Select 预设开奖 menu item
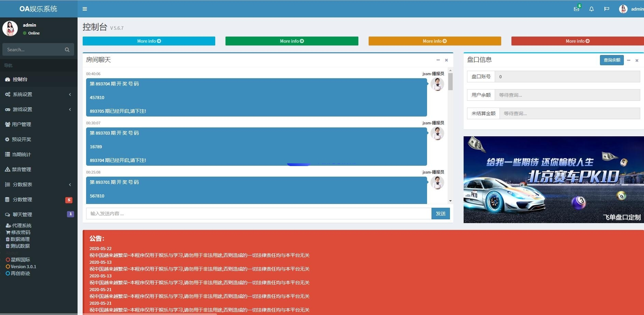Screen dimensions: 644x315 [x=22, y=139]
